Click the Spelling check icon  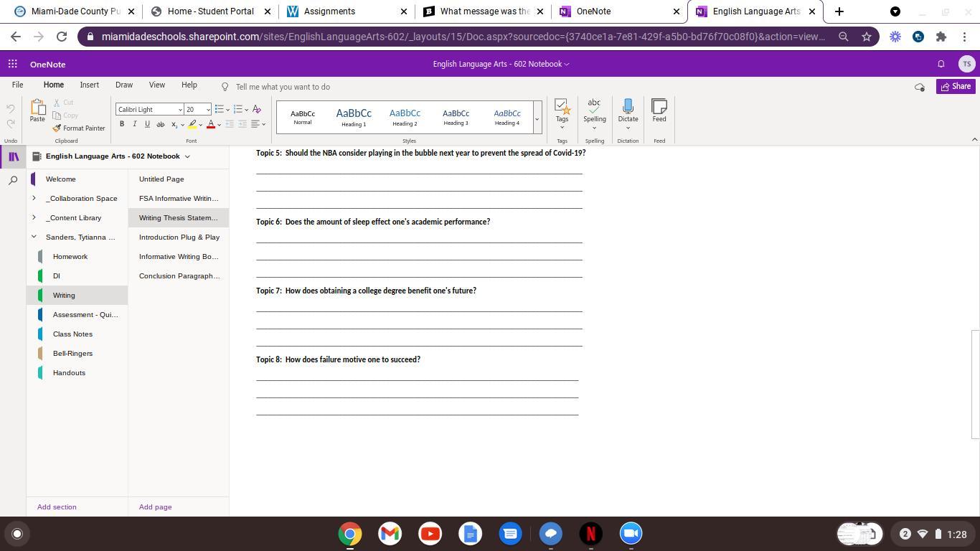[594, 107]
